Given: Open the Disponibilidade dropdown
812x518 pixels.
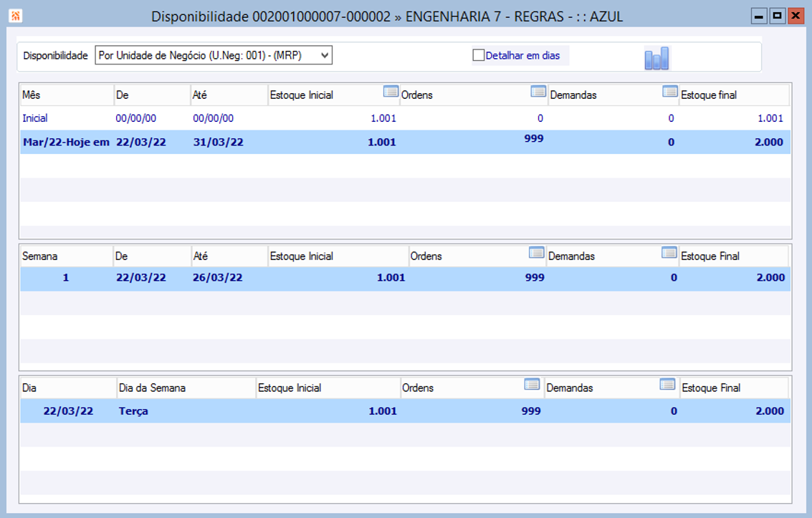Looking at the screenshot, I should (214, 55).
